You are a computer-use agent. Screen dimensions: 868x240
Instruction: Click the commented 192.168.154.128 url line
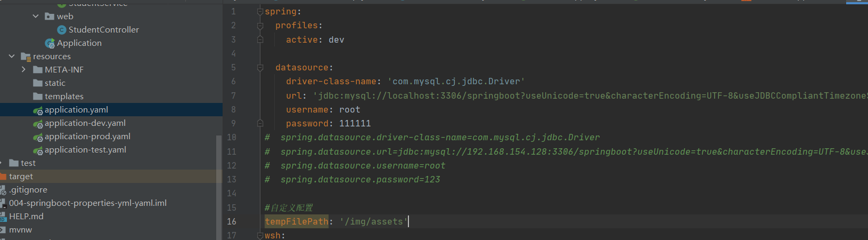(x=566, y=152)
